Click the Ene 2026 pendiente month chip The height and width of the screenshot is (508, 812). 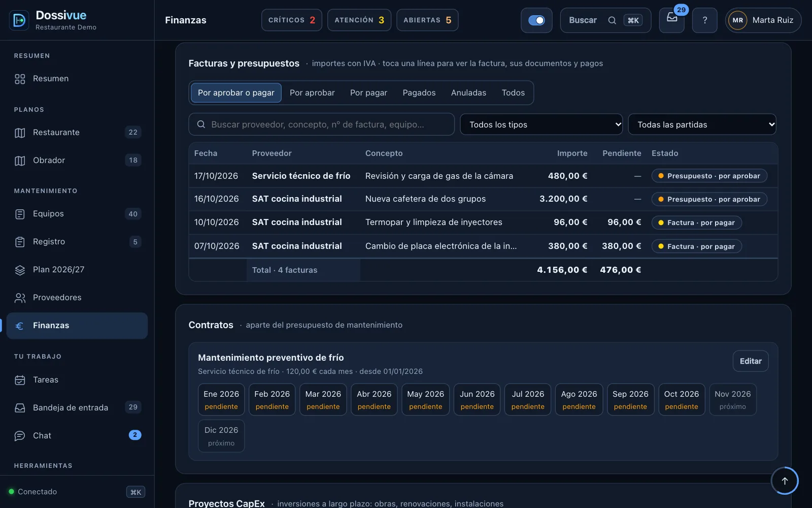pyautogui.click(x=221, y=400)
